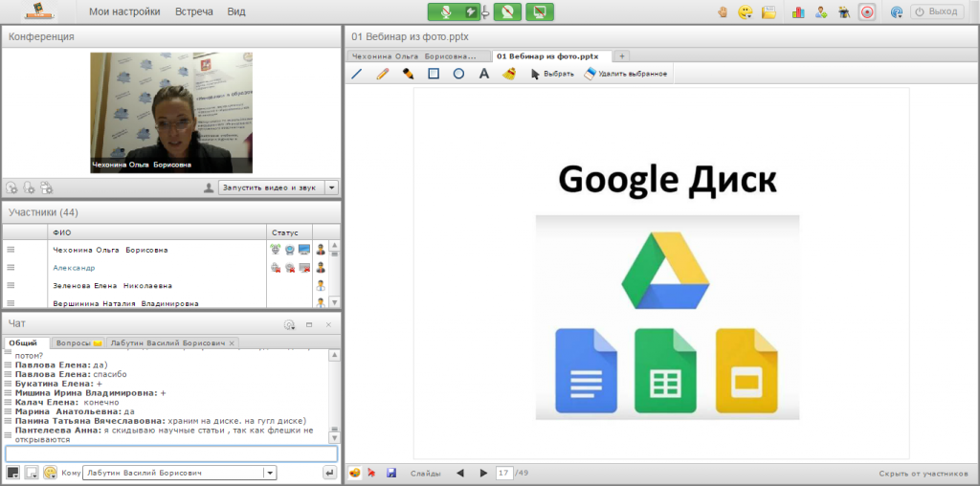Toggle screen share status icon for Чехонина
This screenshot has width=980, height=486.
point(304,250)
